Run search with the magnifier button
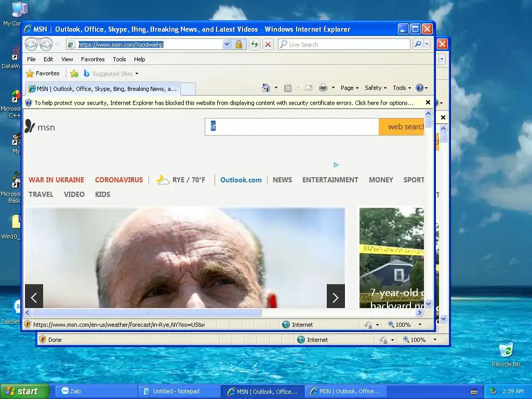The image size is (532, 399). (418, 45)
